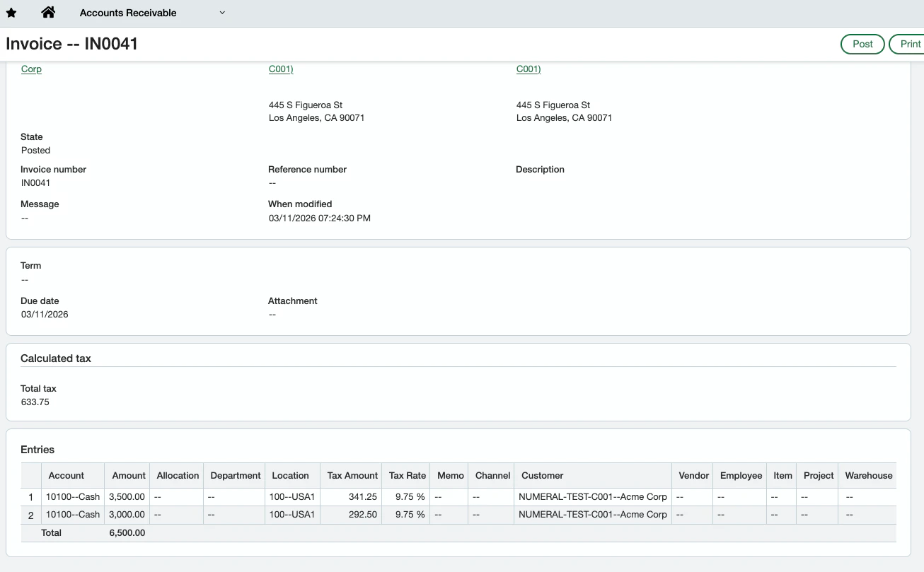Click the Vendor column header
The image size is (924, 572).
(x=693, y=476)
